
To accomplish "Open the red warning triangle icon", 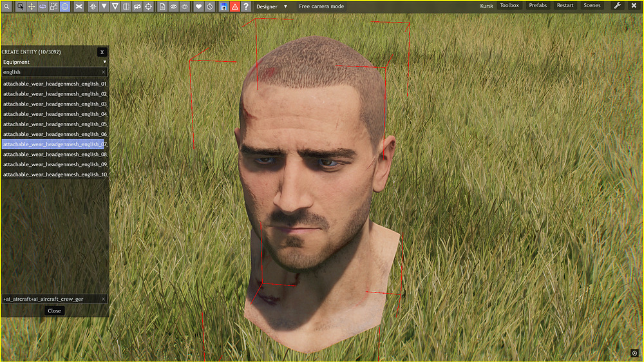I will 235,6.
